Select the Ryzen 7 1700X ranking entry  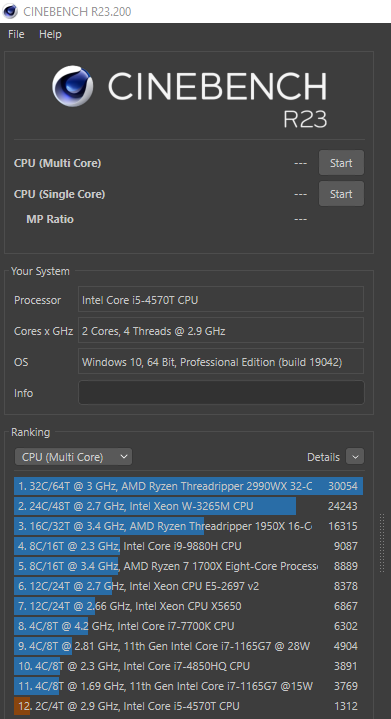(x=188, y=566)
